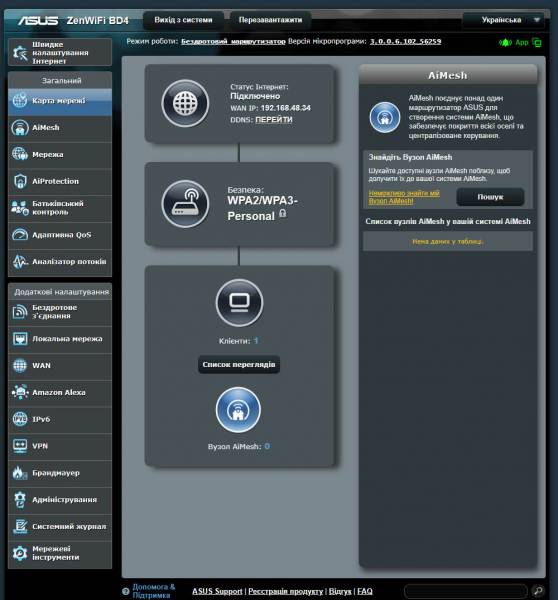
Task: Open AiMesh section via its sidebar icon
Action: [20, 127]
